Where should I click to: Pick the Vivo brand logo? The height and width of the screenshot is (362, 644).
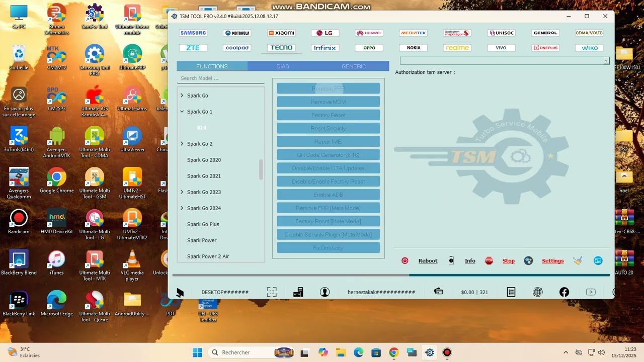point(501,48)
